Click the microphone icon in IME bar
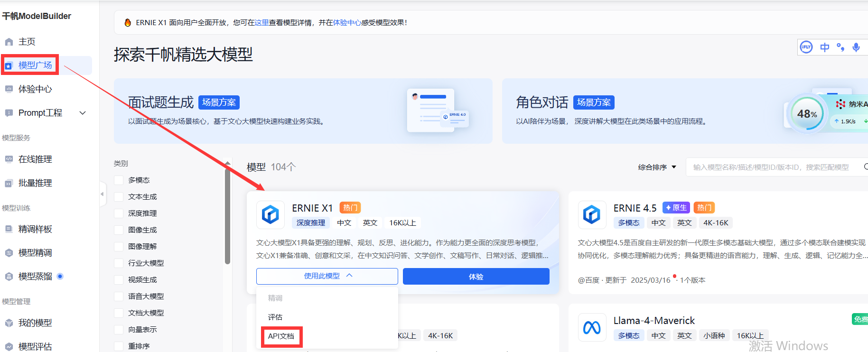This screenshot has width=868, height=352. (x=856, y=47)
